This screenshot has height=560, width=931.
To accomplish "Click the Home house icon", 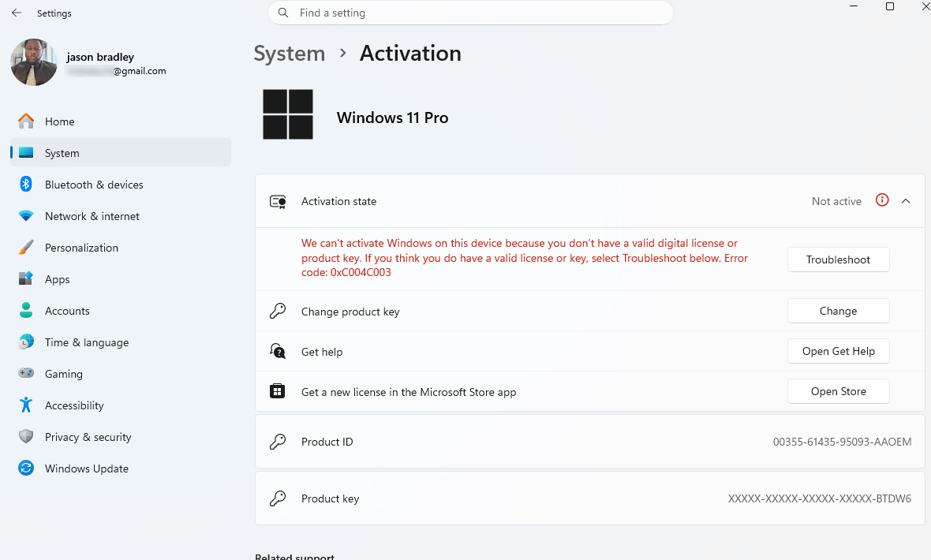I will (26, 121).
